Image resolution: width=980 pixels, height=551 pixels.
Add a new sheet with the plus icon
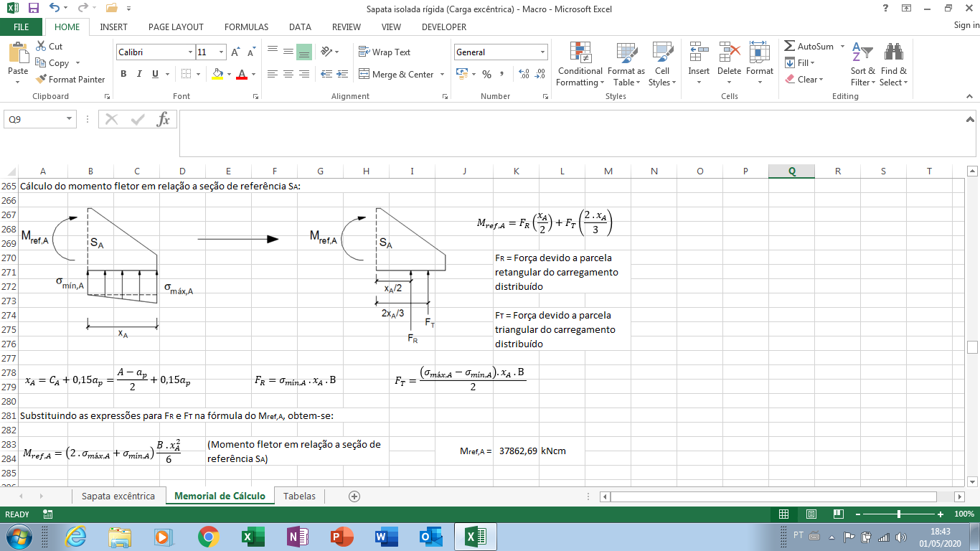[x=354, y=496]
